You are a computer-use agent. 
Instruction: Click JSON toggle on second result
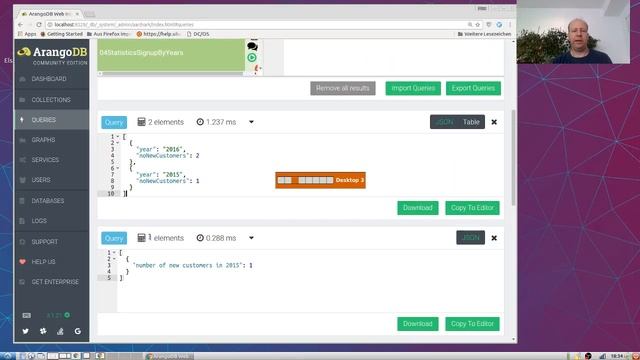point(471,238)
